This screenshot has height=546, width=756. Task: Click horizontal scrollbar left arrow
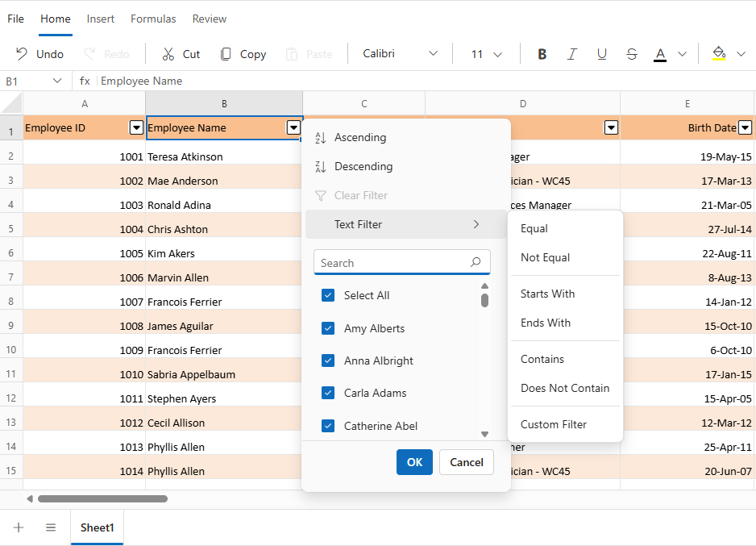tap(30, 498)
